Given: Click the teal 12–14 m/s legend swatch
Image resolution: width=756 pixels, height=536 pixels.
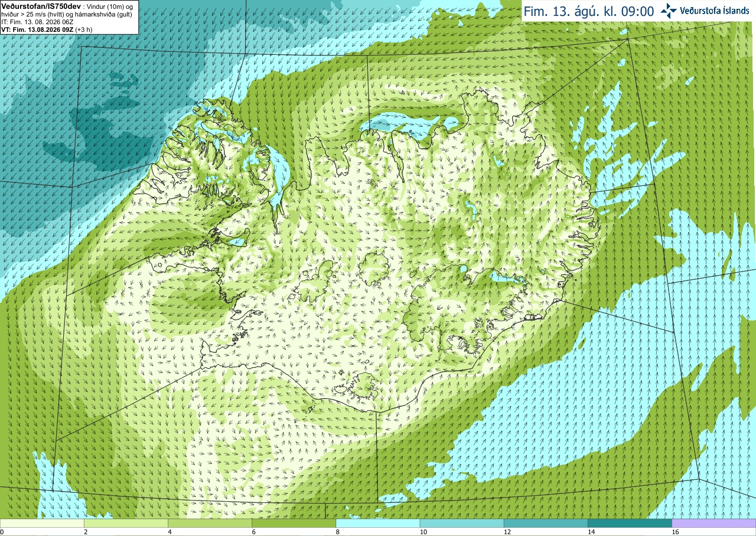Looking at the screenshot, I should (x=546, y=523).
